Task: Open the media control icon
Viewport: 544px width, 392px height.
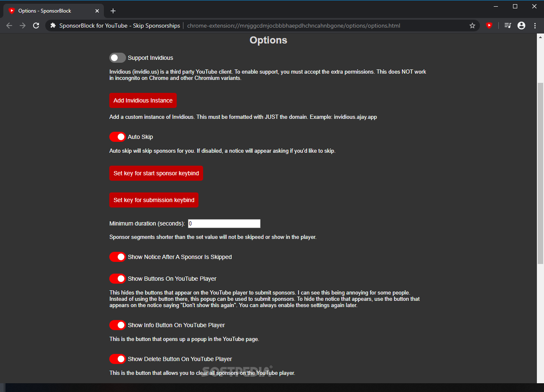Action: [x=508, y=26]
